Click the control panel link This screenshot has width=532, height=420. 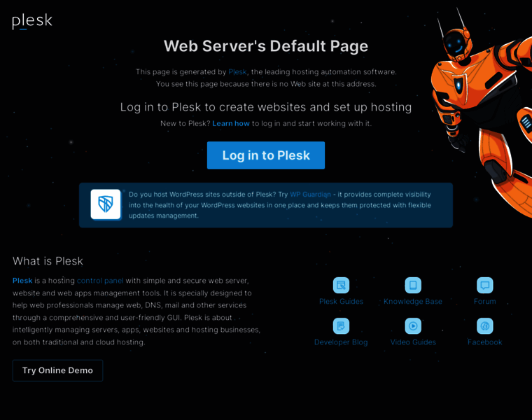click(x=100, y=281)
